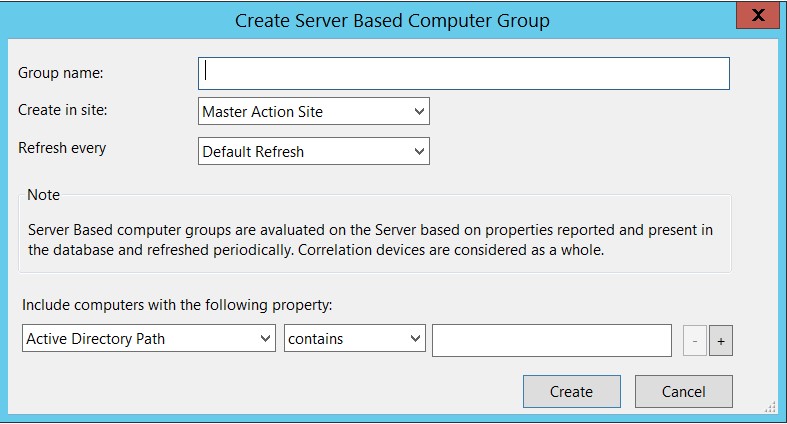Click the Server Based computer groups note text
This screenshot has height=424, width=787.
pos(370,240)
